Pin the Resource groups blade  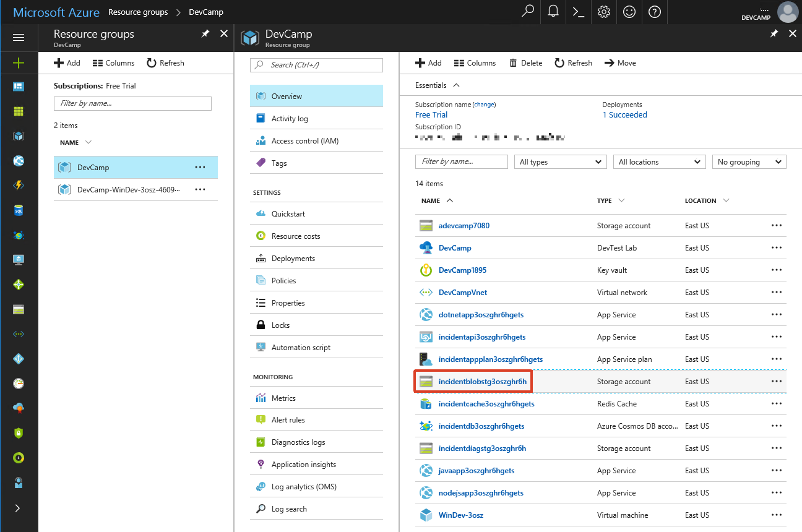click(205, 34)
